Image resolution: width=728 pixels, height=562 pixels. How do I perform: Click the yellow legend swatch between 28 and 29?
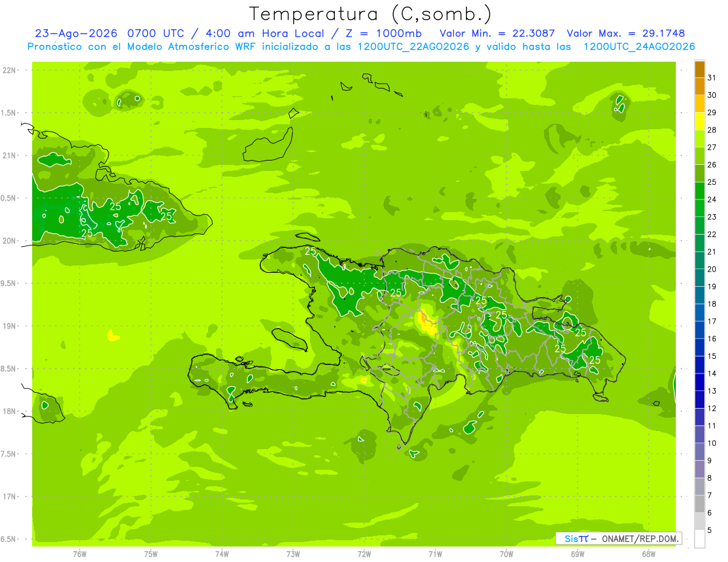pyautogui.click(x=699, y=122)
